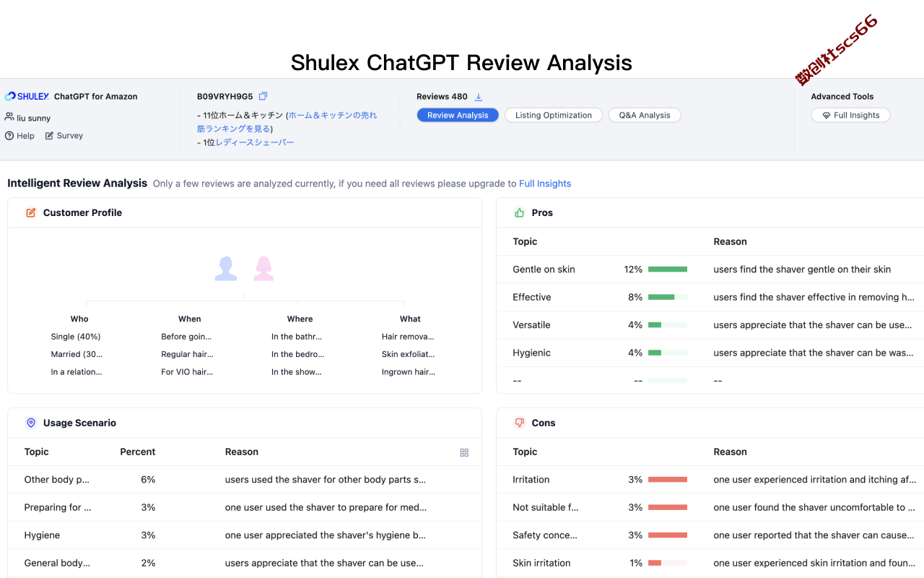Switch Usage Scenario view with grid icon

(x=464, y=452)
